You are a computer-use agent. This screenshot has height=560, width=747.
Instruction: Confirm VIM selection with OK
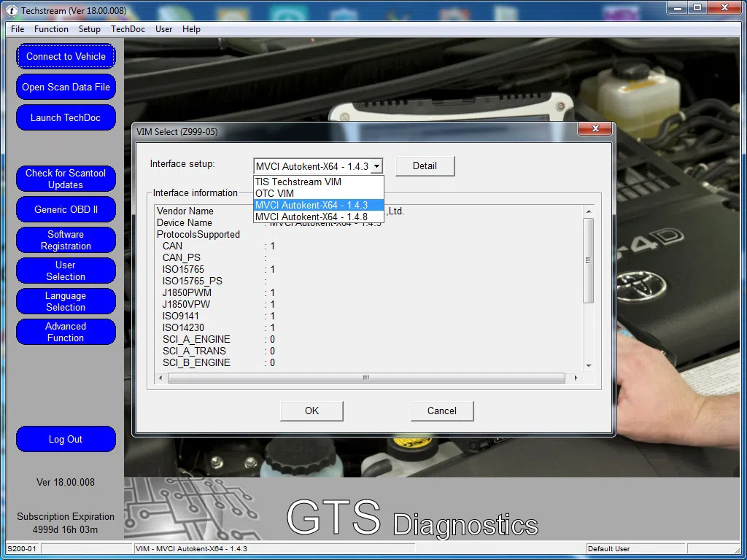click(311, 411)
